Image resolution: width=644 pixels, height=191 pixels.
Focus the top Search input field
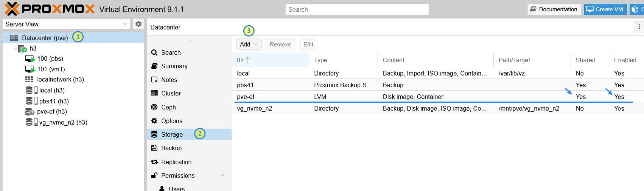(357, 9)
